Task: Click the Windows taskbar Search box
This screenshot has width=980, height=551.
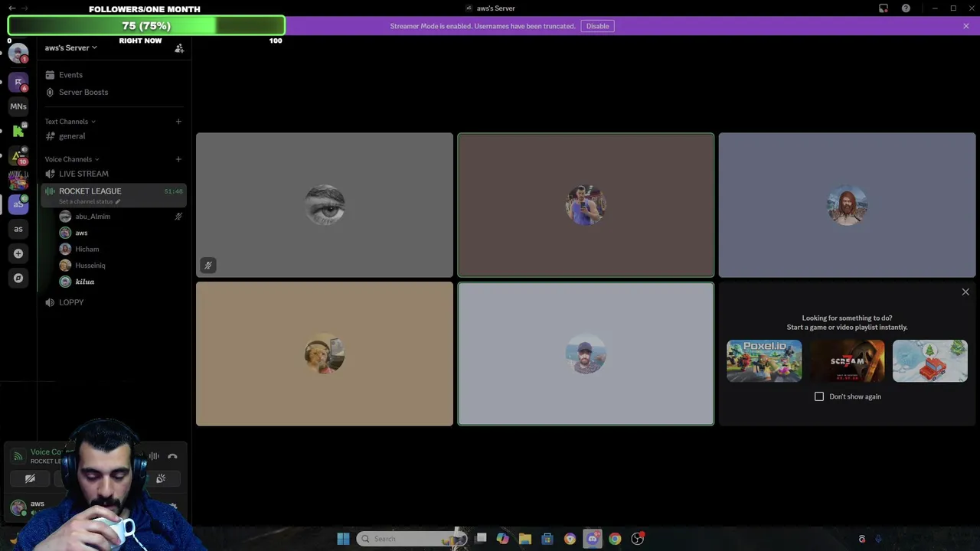Action: point(412,539)
